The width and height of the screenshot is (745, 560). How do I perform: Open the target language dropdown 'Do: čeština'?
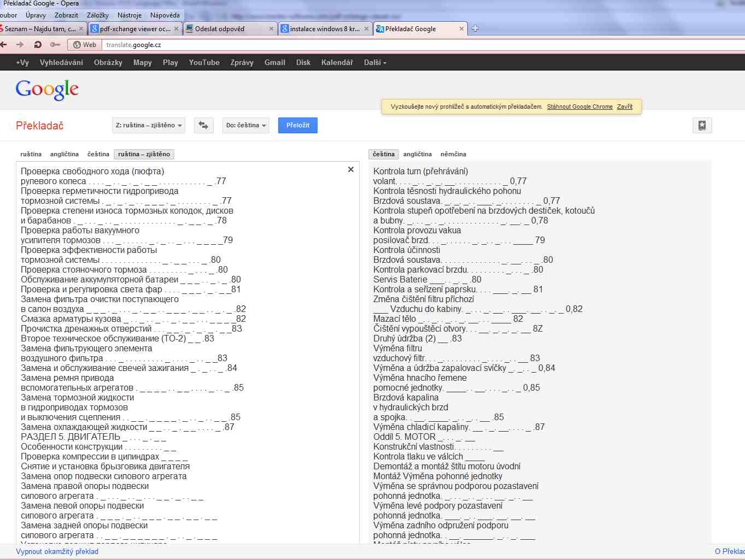246,125
